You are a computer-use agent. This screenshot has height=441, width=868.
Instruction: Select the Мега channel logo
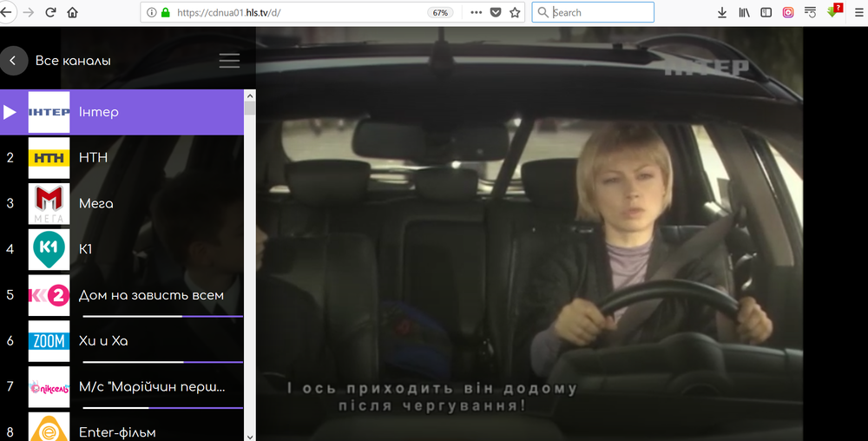[x=49, y=203]
